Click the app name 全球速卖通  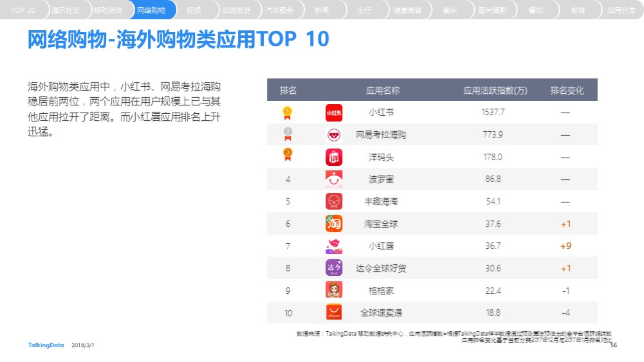381,312
